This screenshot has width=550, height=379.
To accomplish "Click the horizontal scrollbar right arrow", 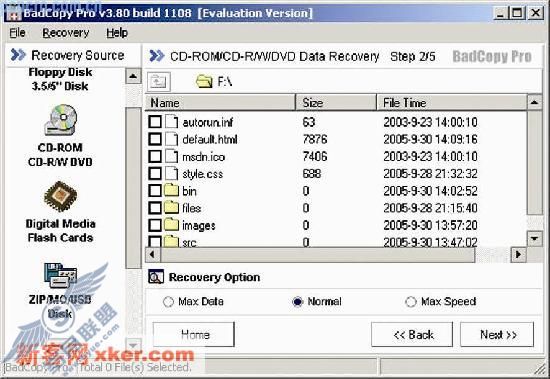I will point(518,254).
